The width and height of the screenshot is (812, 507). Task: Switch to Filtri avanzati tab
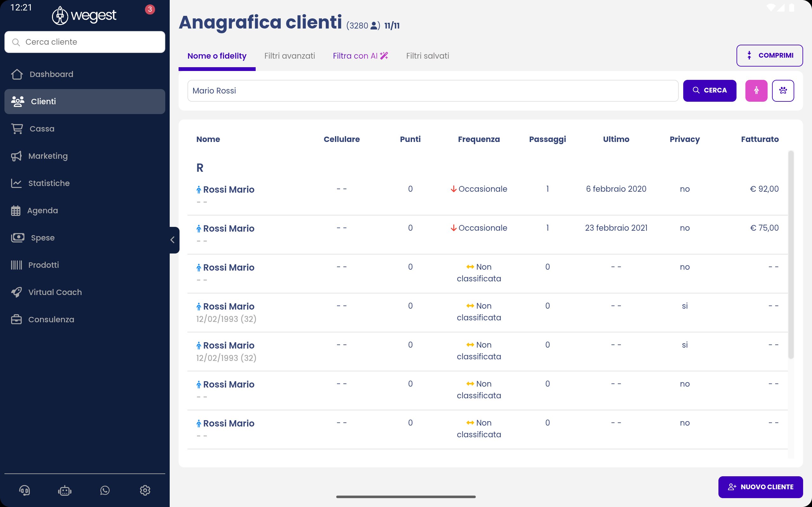click(289, 56)
